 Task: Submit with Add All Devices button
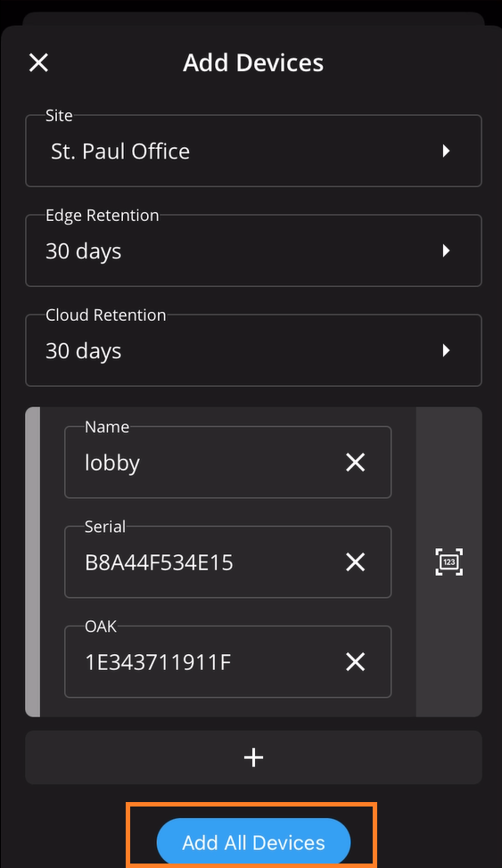254,842
